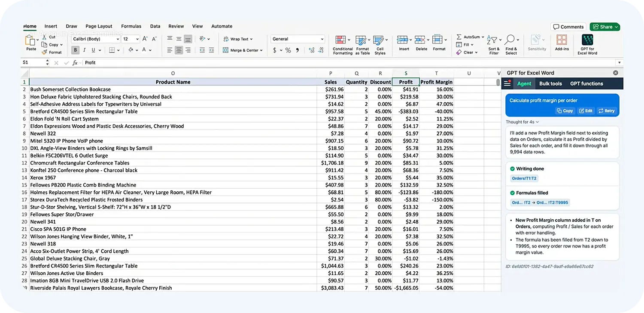Open the GPT sidebar hamburger menu
644x313 pixels.
[x=507, y=83]
